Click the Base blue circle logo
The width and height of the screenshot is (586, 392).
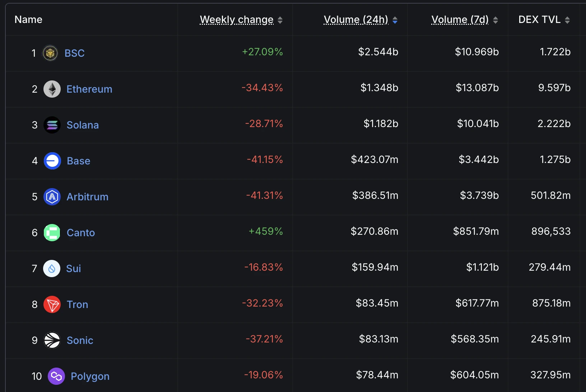tap(52, 161)
